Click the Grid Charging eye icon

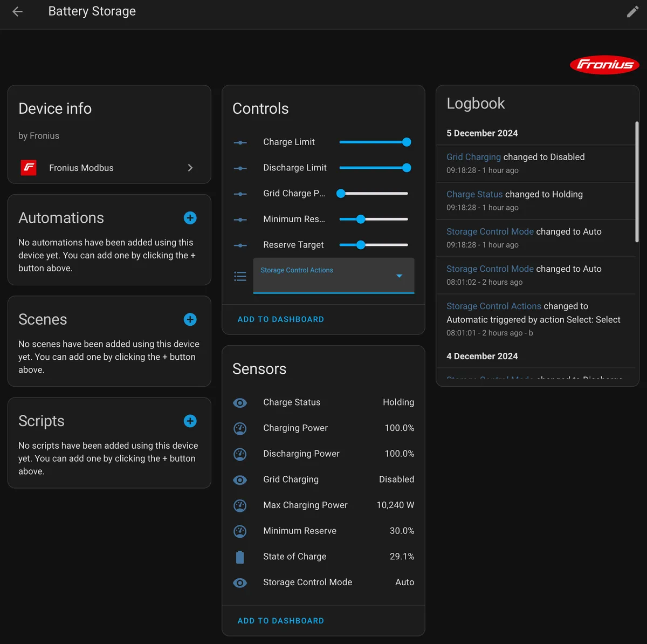[240, 480]
